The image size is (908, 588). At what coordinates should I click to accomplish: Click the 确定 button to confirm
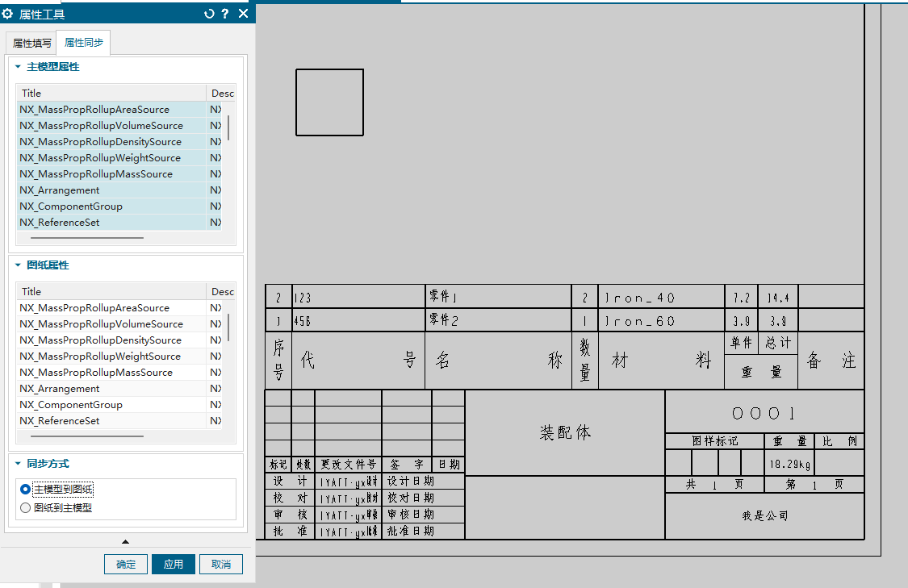pos(125,564)
